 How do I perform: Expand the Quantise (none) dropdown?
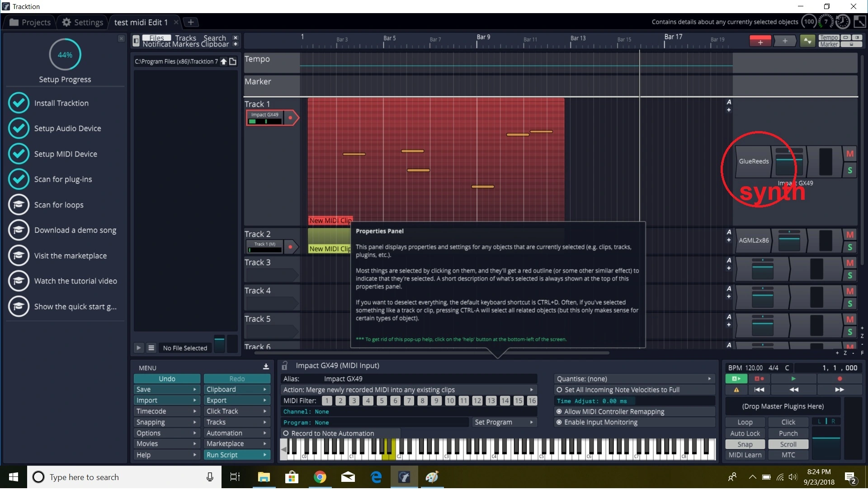[x=634, y=379]
